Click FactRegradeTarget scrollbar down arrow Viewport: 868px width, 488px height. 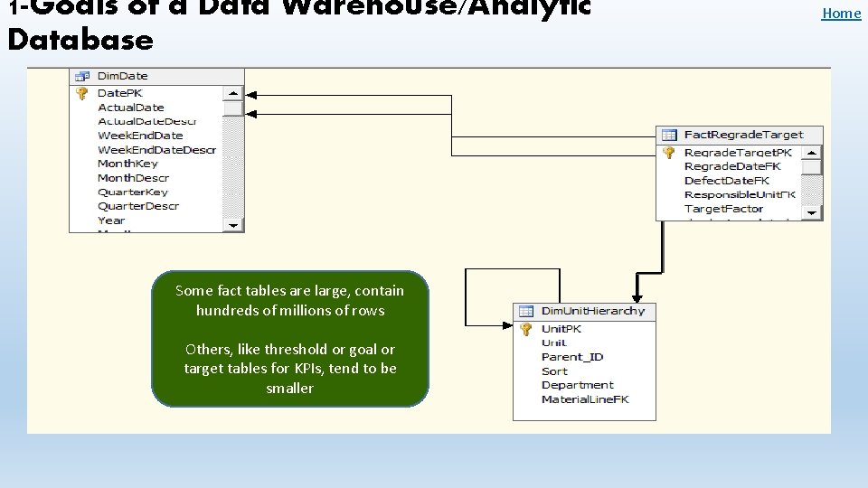coord(812,212)
